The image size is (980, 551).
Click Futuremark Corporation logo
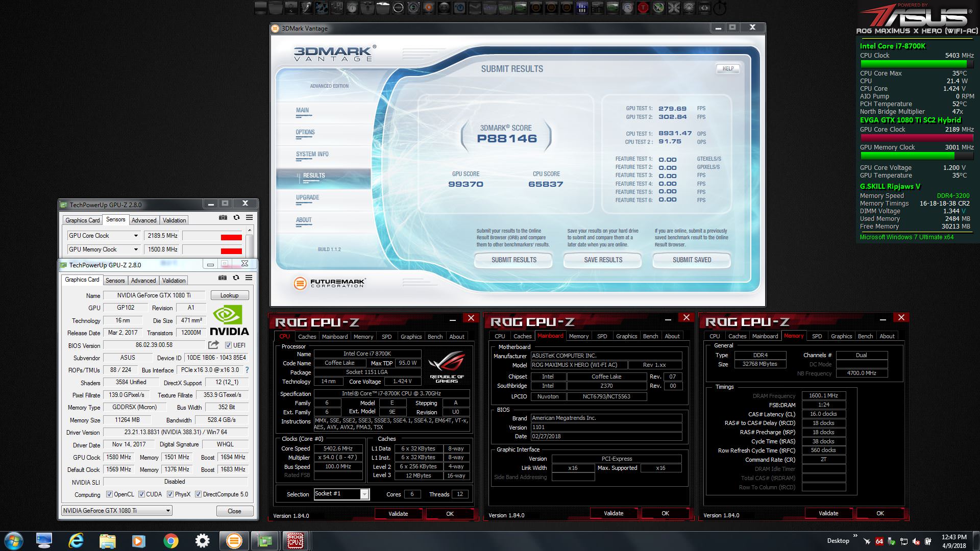330,283
